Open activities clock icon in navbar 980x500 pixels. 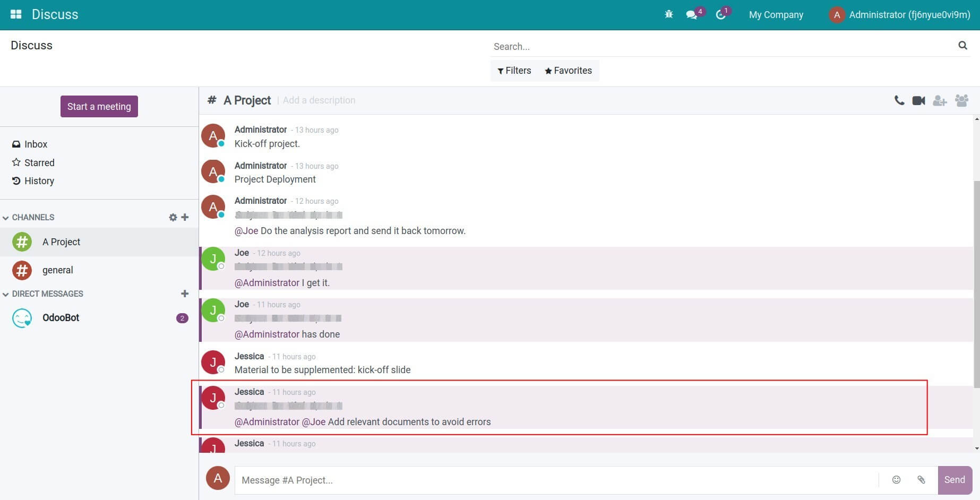point(720,15)
